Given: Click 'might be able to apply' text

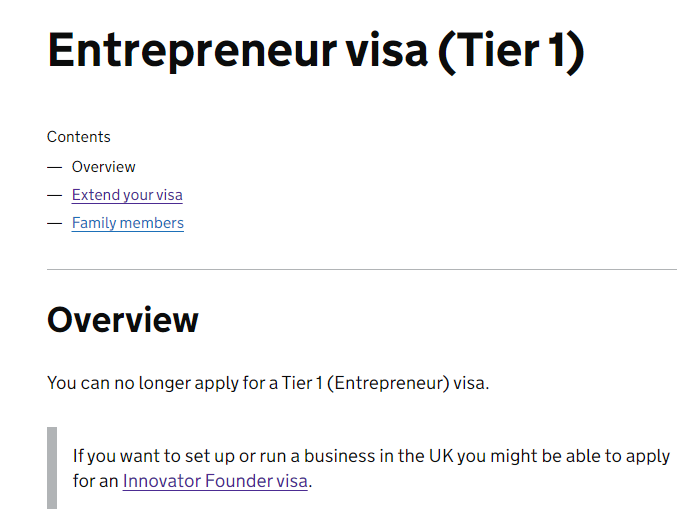Looking at the screenshot, I should click(x=580, y=456).
